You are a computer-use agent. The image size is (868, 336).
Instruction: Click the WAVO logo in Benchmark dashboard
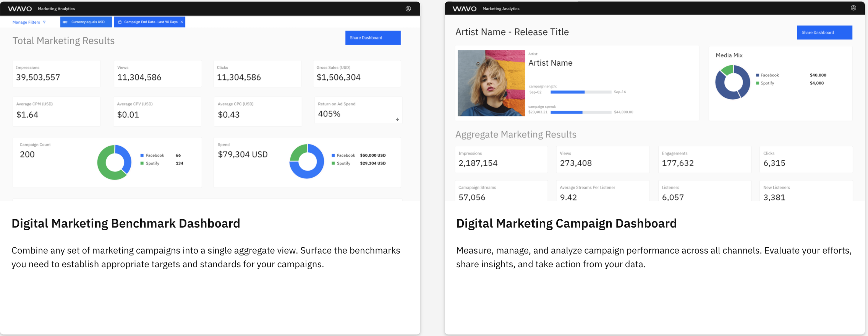coord(20,9)
